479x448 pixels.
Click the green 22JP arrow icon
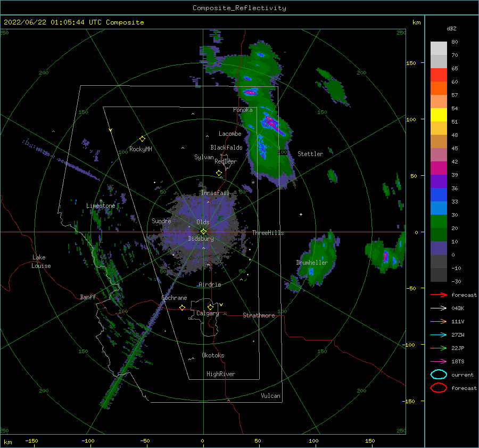tap(439, 348)
